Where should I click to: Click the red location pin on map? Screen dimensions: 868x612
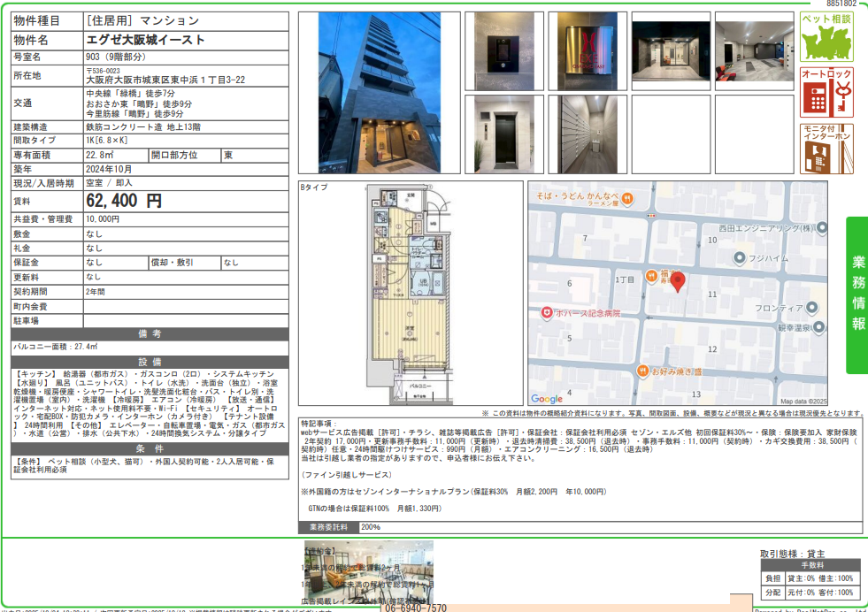(x=677, y=283)
